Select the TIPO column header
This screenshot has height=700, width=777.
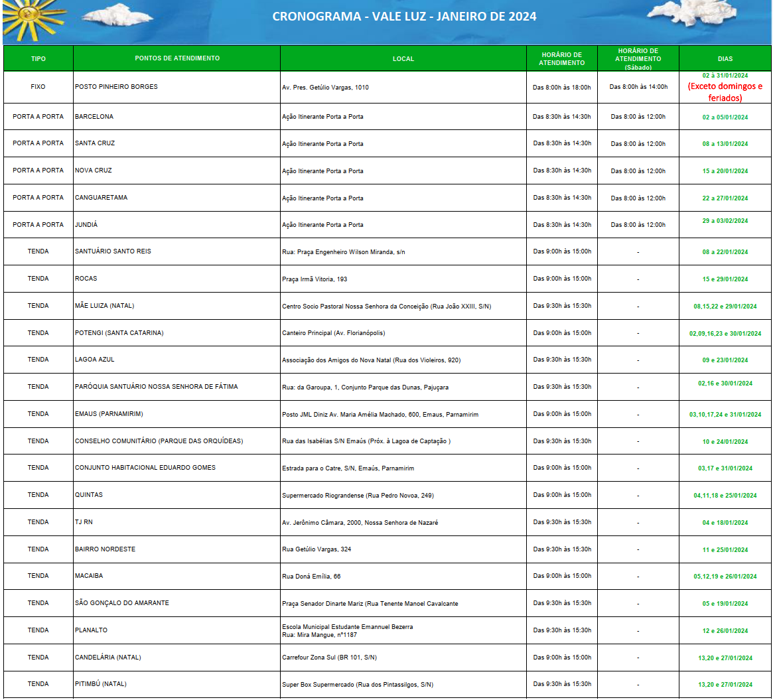(38, 58)
